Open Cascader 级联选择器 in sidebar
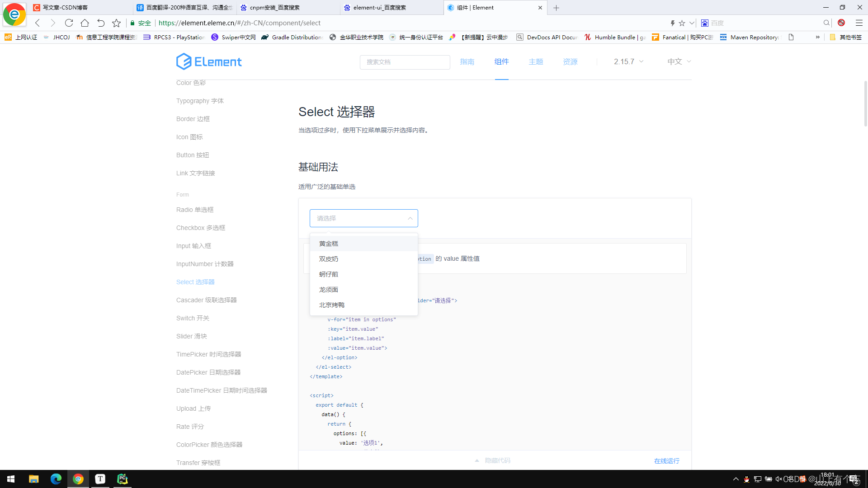The height and width of the screenshot is (488, 868). [207, 300]
